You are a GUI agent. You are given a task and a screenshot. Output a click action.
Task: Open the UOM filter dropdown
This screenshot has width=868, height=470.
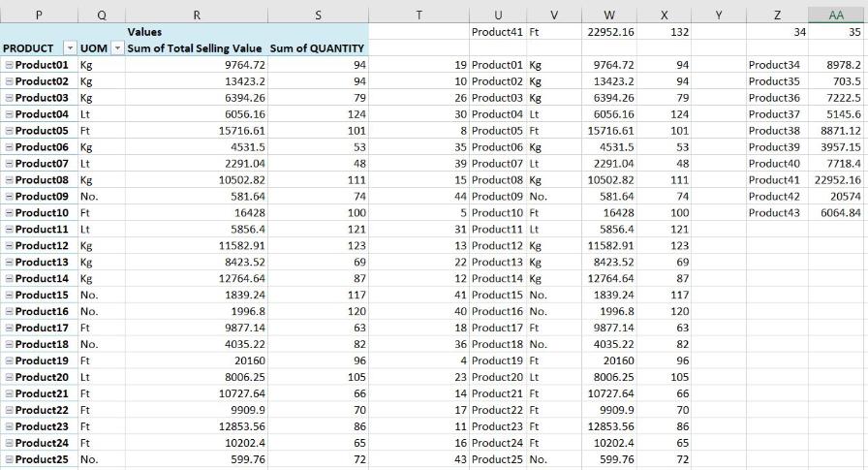click(x=117, y=48)
